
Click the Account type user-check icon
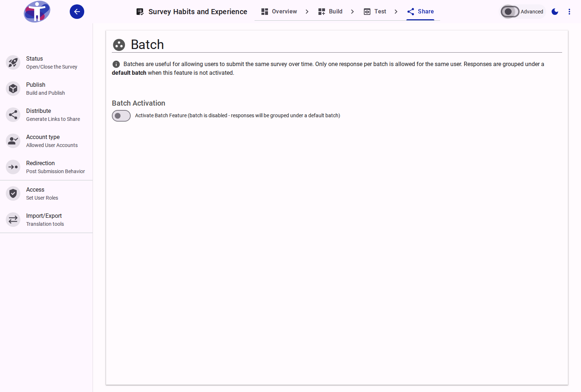(13, 141)
